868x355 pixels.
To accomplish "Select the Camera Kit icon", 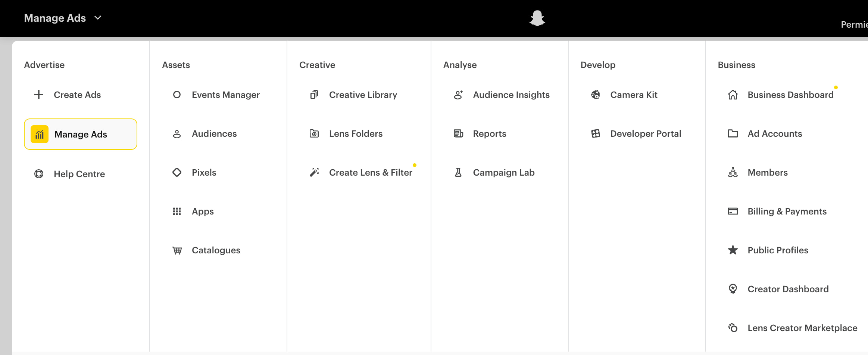I will point(595,95).
